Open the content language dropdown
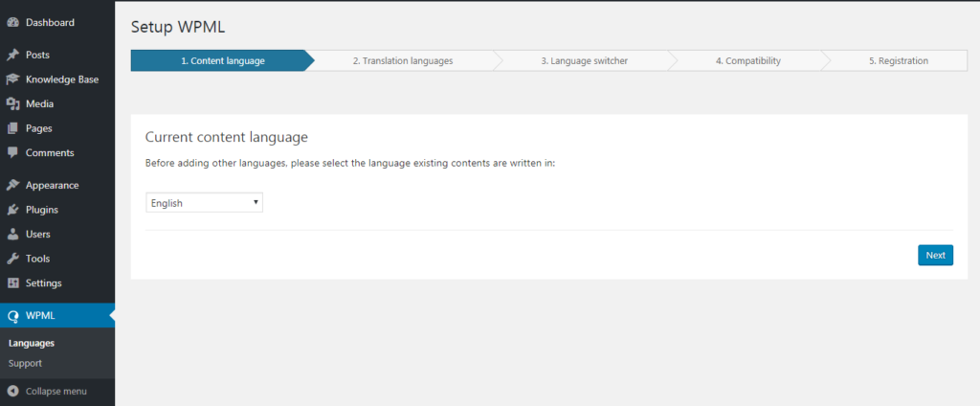Viewport: 980px width, 406px height. (x=204, y=203)
